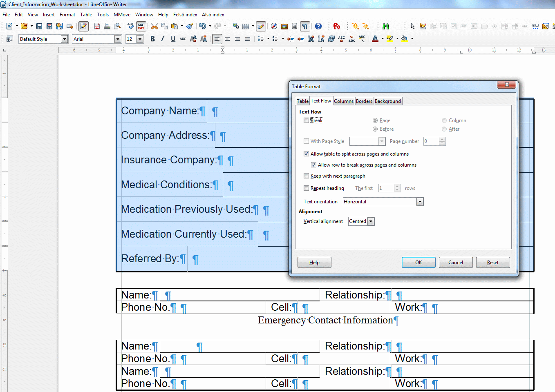Open the Text orientation dropdown

(420, 202)
